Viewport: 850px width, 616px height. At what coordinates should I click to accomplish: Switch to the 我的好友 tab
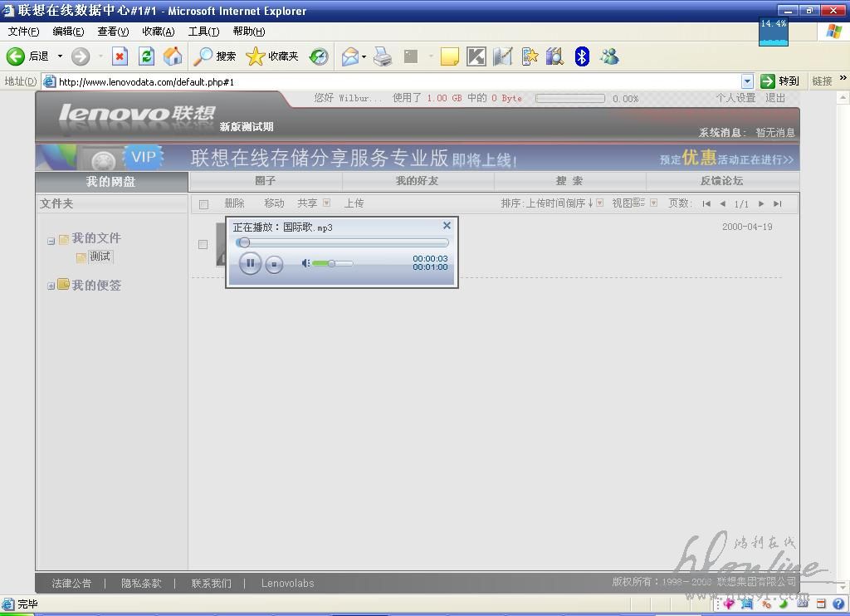(x=417, y=181)
